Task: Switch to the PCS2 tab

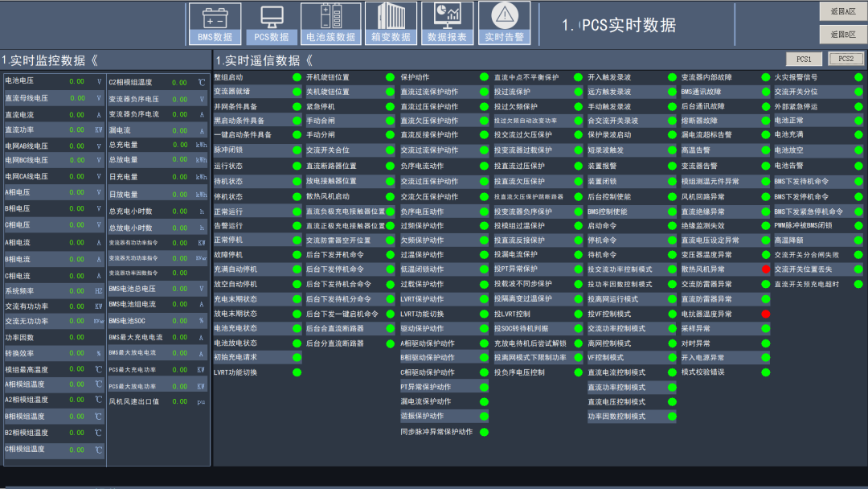Action: click(845, 59)
